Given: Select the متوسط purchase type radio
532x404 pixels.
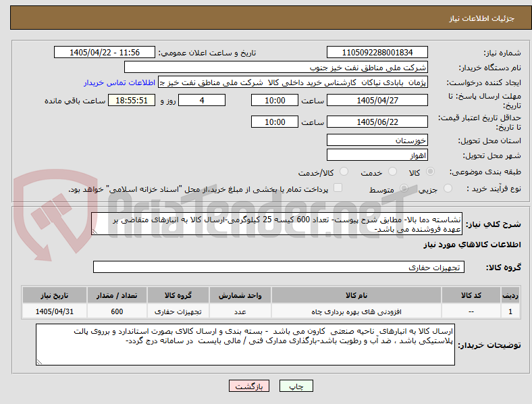Looking at the screenshot, I should pyautogui.click(x=404, y=188).
